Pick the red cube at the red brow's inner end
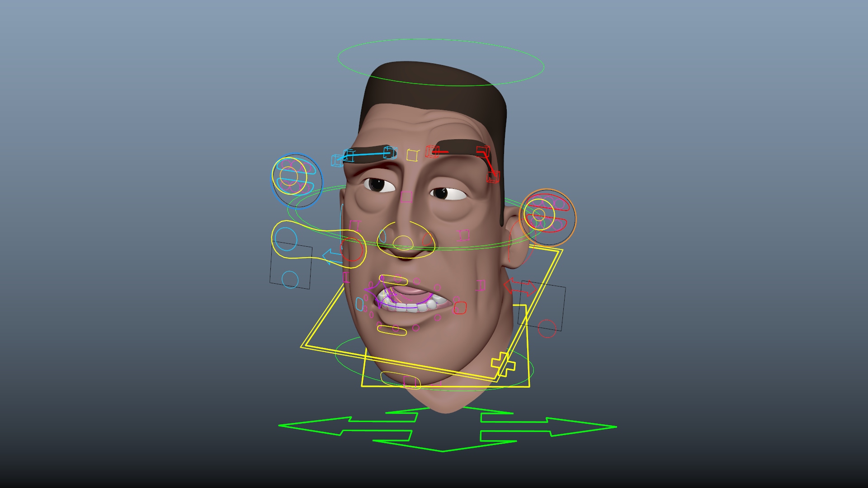This screenshot has width=868, height=488. coord(432,151)
